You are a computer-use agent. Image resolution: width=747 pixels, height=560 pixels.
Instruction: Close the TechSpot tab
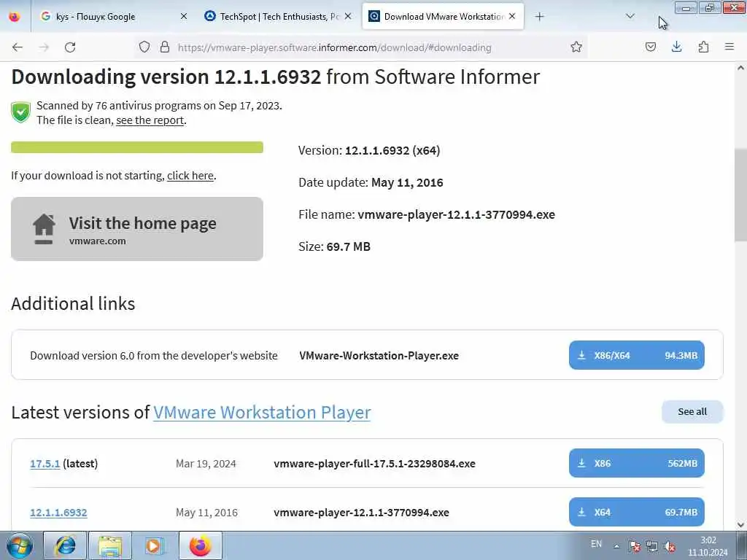click(x=348, y=16)
